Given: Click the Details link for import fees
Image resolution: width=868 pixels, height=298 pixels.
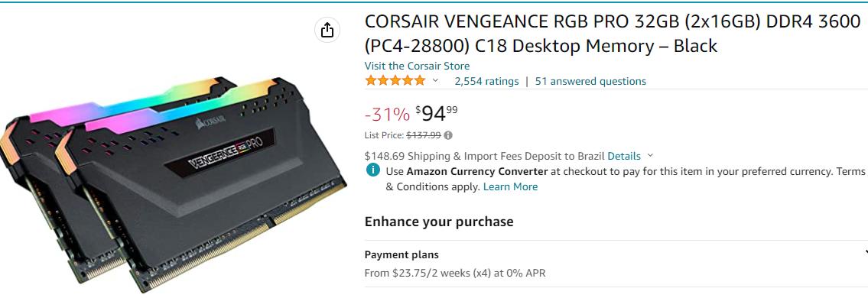Looking at the screenshot, I should coord(624,156).
